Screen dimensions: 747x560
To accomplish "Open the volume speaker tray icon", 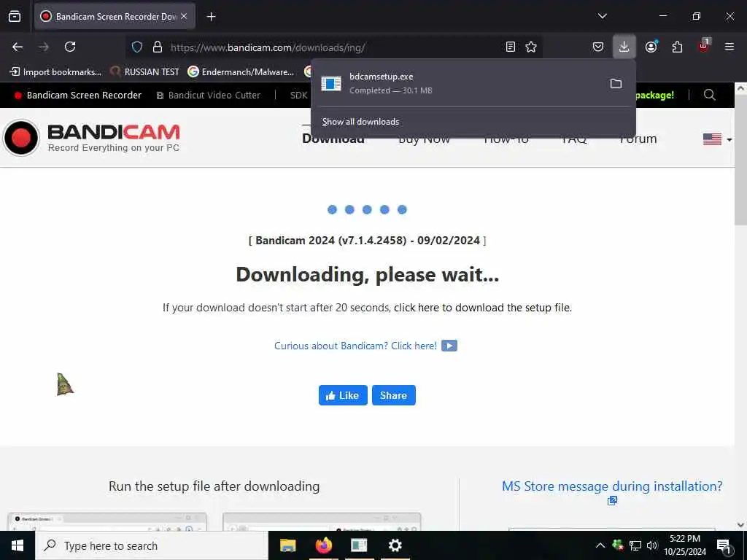I will (x=651, y=545).
